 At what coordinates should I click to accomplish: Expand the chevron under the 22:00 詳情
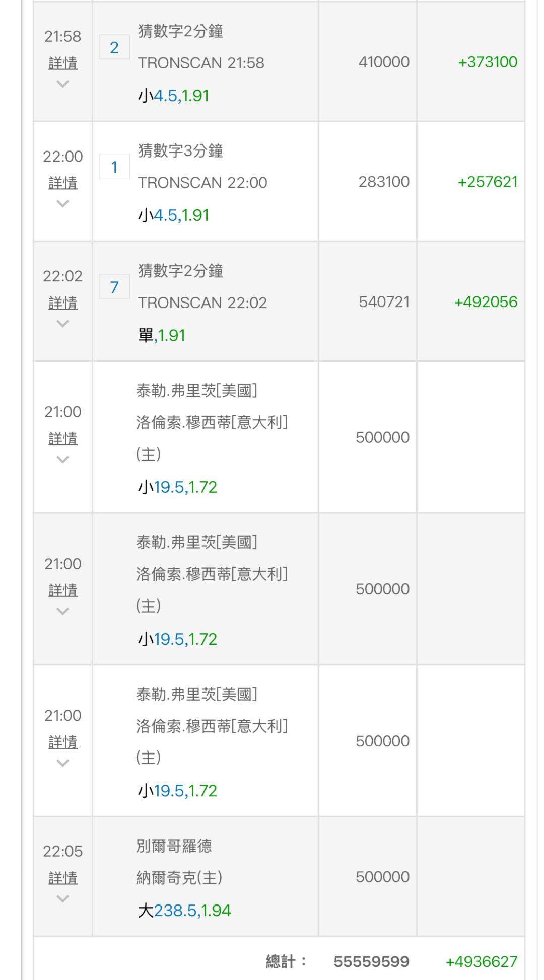[63, 203]
